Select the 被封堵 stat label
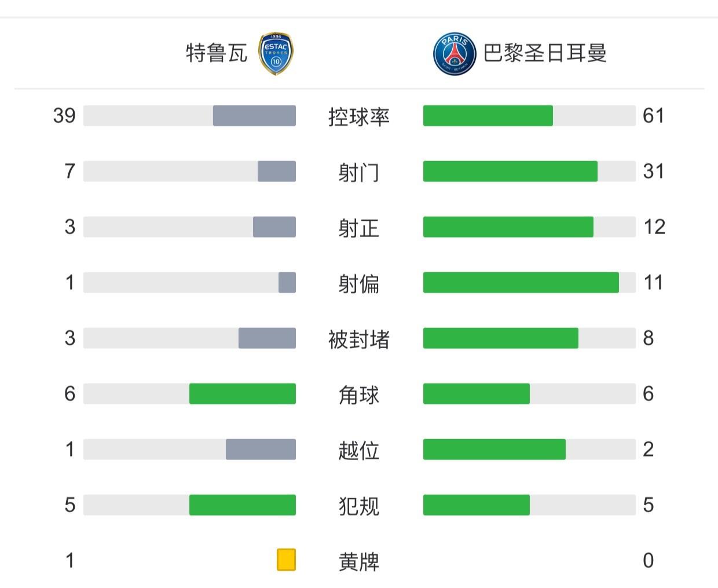Image resolution: width=718 pixels, height=588 pixels. pos(358,339)
